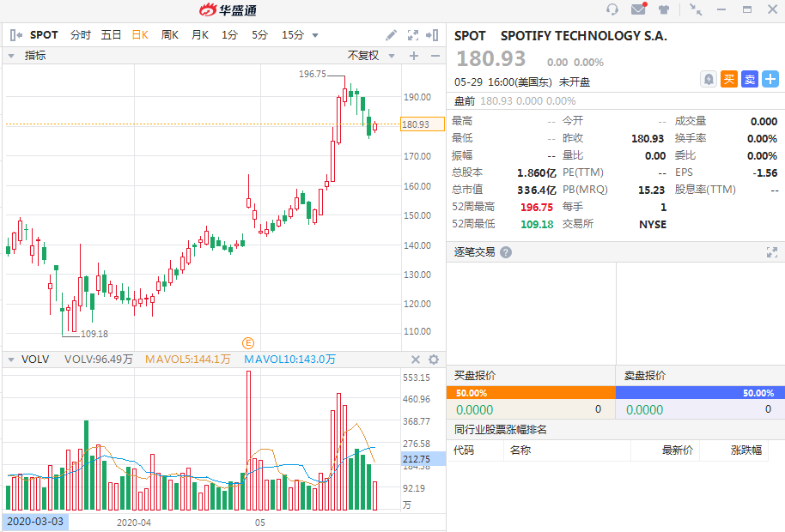The height and width of the screenshot is (532, 785).
Task: Click the earnings E marker on chart
Action: coord(248,343)
